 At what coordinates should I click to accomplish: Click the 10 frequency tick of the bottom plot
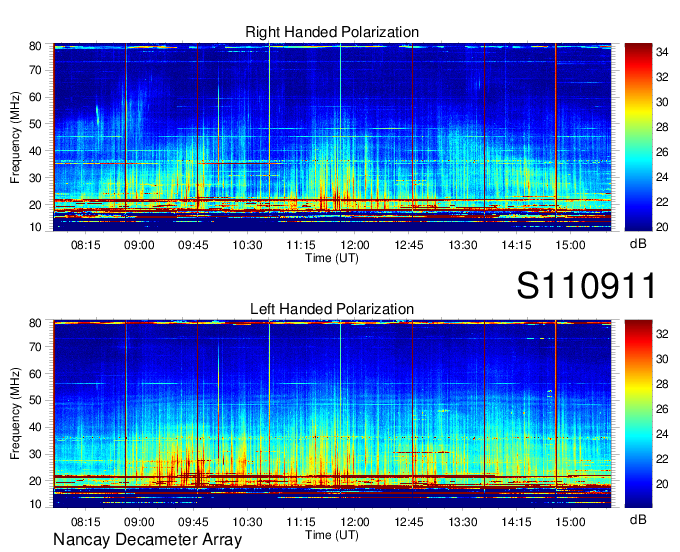pos(35,504)
